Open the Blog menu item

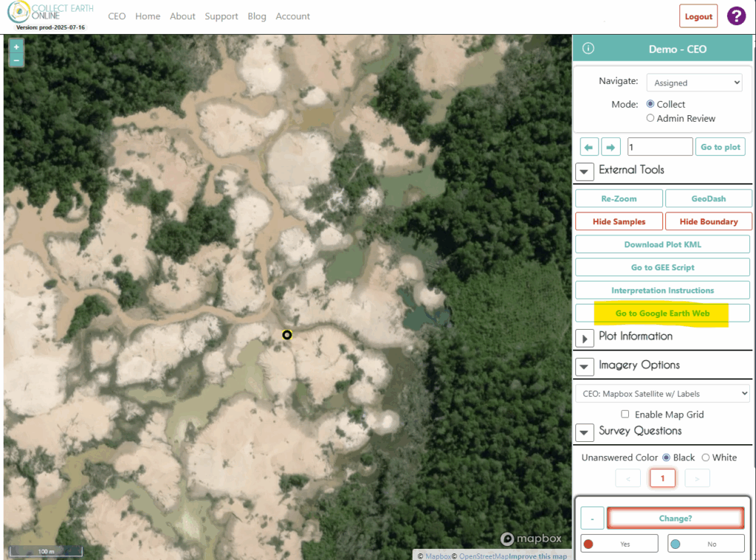[257, 16]
